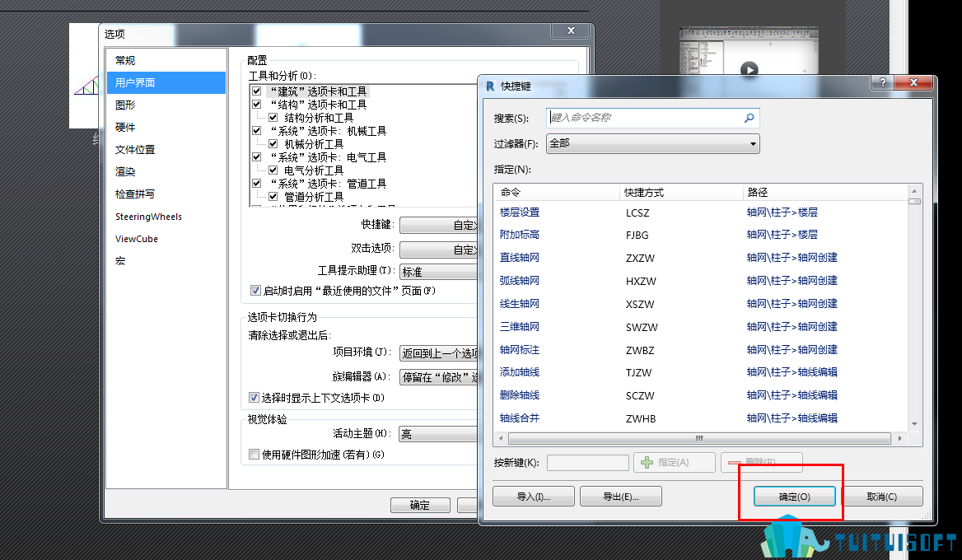
Task: Open 族编辑器 dropdown
Action: click(438, 377)
